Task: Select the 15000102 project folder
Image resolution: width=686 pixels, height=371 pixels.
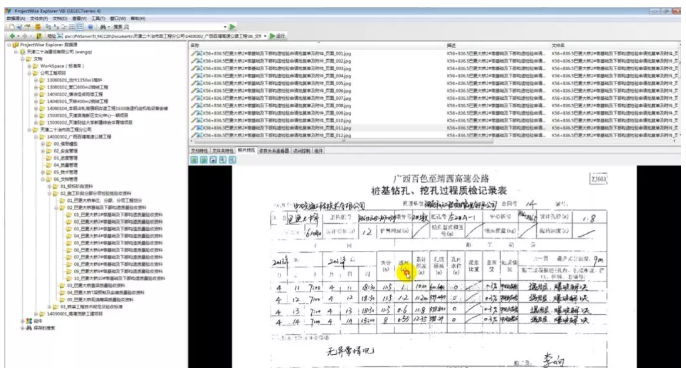Action: click(90, 122)
